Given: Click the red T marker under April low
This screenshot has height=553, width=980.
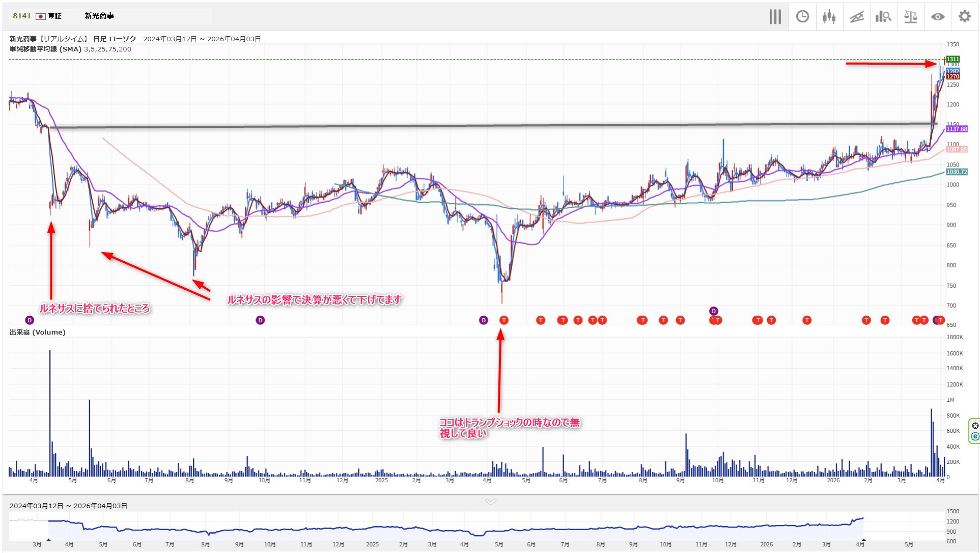Looking at the screenshot, I should 503,320.
